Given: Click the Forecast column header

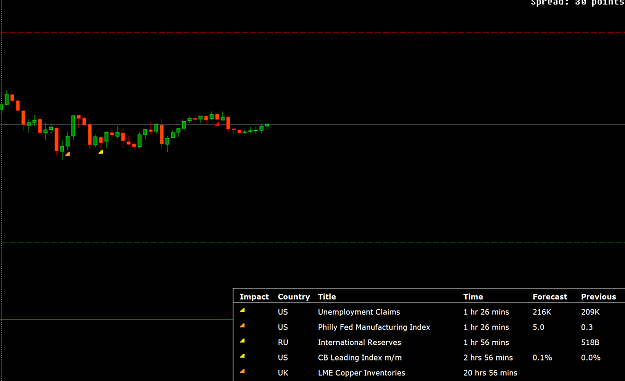Looking at the screenshot, I should pos(549,297).
